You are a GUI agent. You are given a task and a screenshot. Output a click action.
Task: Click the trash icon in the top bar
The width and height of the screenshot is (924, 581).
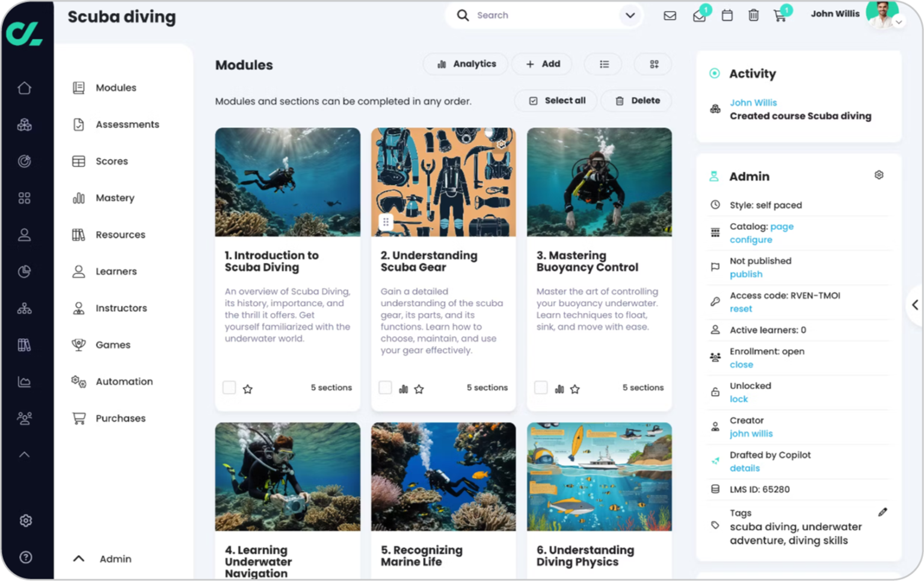coord(753,16)
